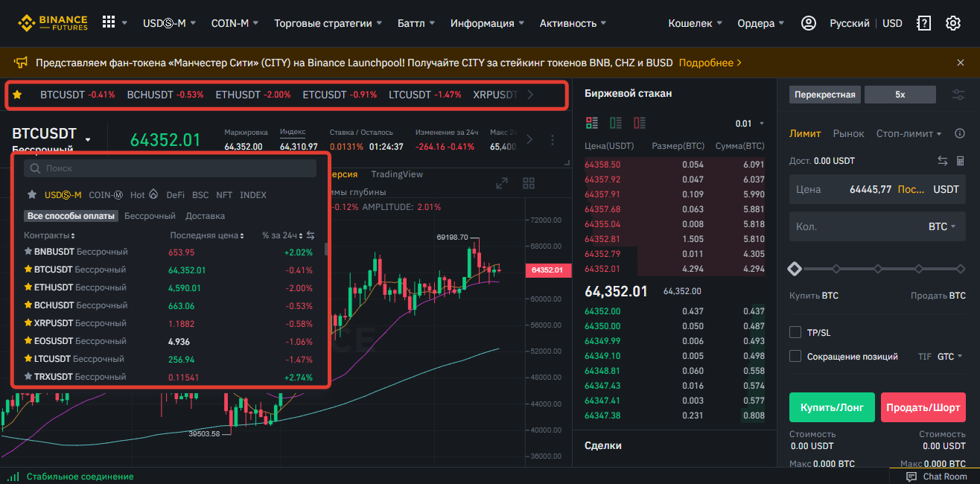Open the help question-mark icon
980x484 pixels.
coord(924,23)
